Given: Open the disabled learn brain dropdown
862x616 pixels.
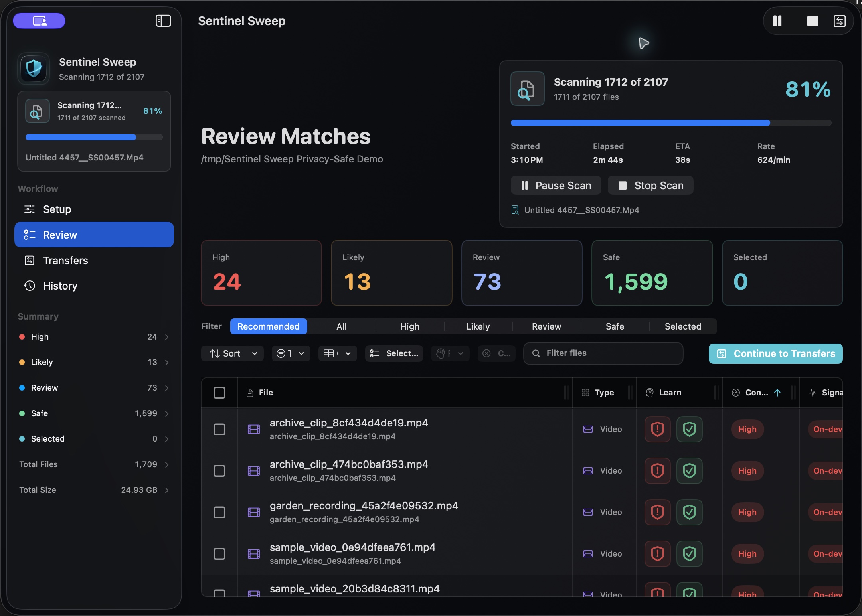Looking at the screenshot, I should pyautogui.click(x=450, y=353).
